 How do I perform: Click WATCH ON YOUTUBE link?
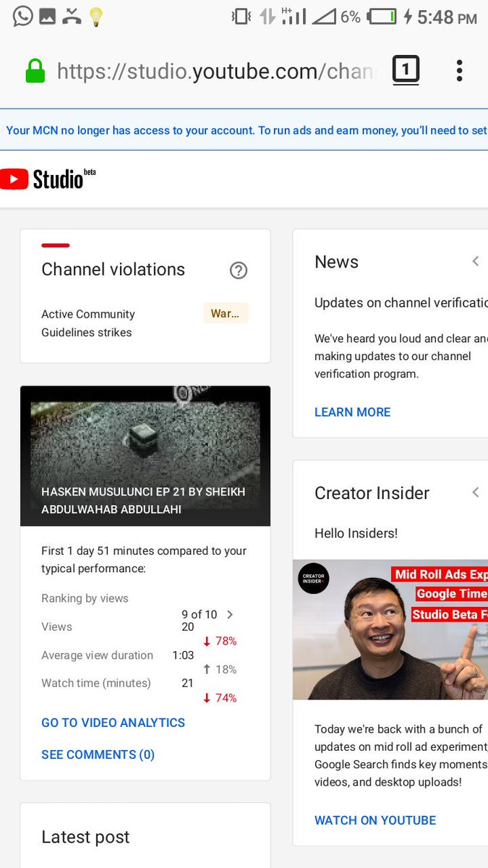point(375,820)
